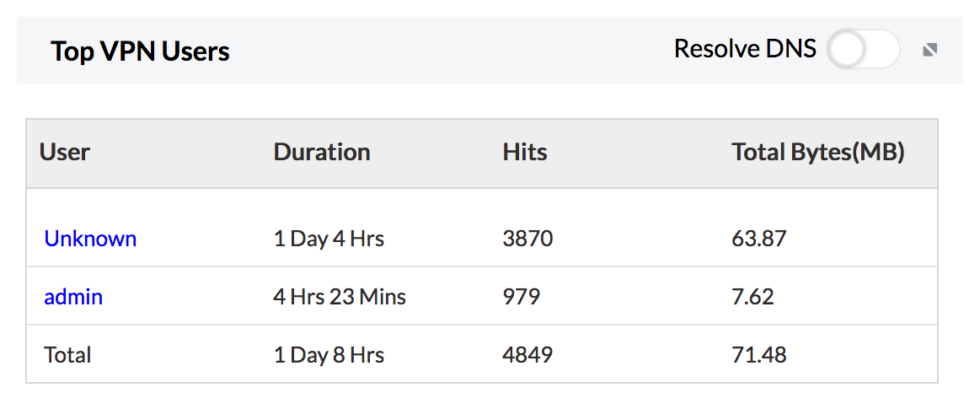
Task: Expand the Top VPN Users widget
Action: click(929, 50)
